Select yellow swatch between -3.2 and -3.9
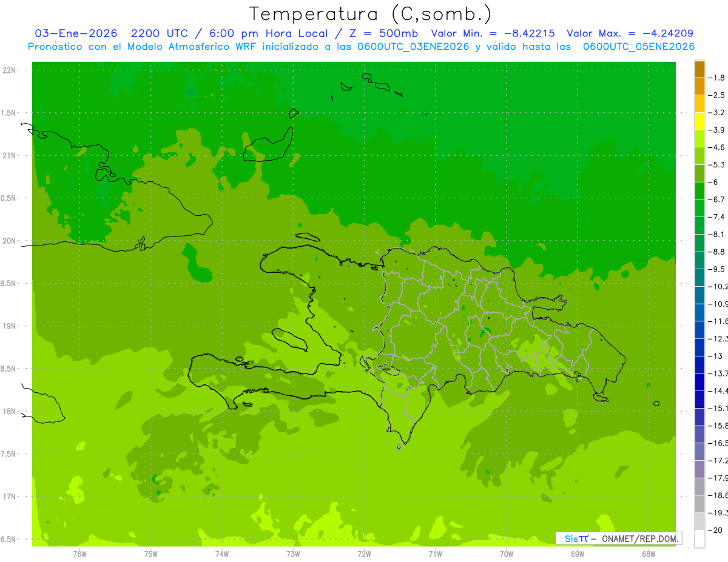Image resolution: width=728 pixels, height=562 pixels. [699, 121]
